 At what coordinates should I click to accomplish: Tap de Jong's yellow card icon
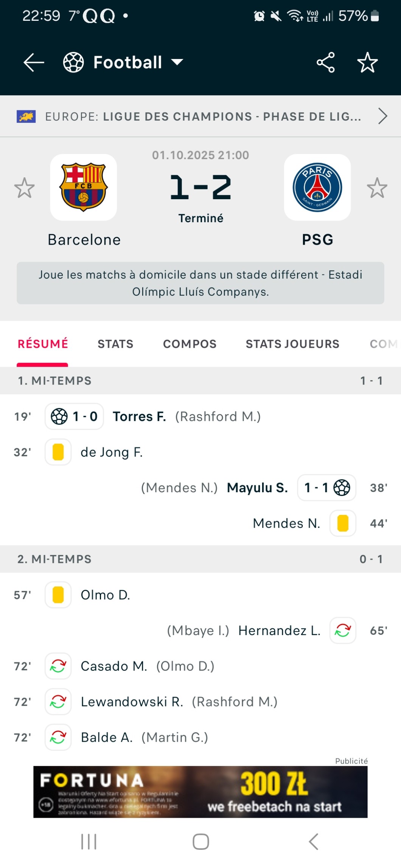58,452
